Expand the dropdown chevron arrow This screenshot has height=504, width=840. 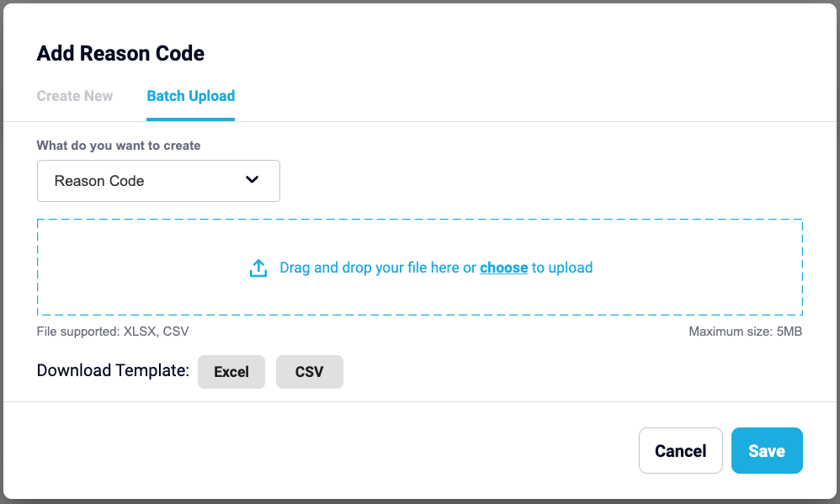(x=252, y=179)
